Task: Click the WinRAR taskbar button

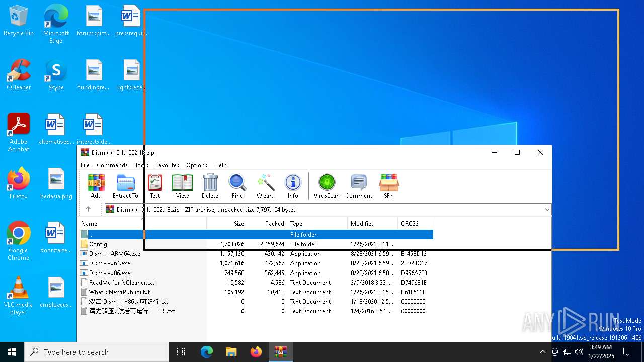Action: click(x=281, y=352)
